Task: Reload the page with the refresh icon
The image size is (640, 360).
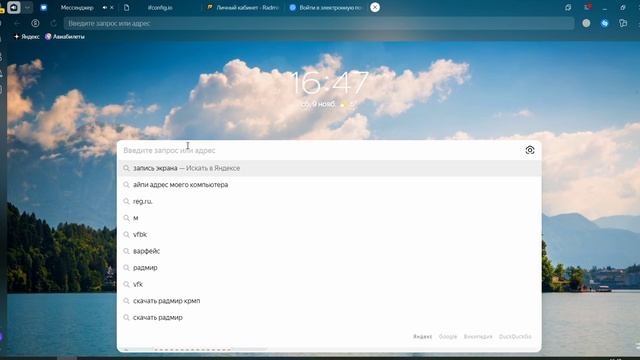Action: coord(53,23)
